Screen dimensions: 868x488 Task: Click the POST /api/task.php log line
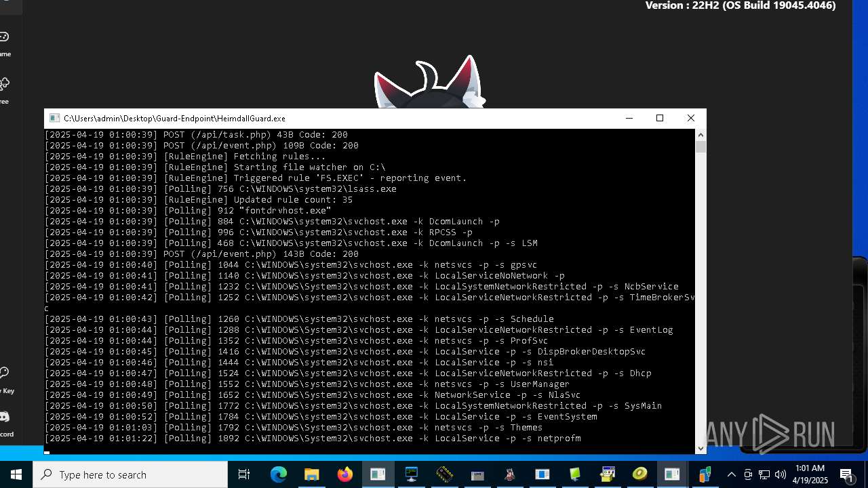(x=196, y=135)
